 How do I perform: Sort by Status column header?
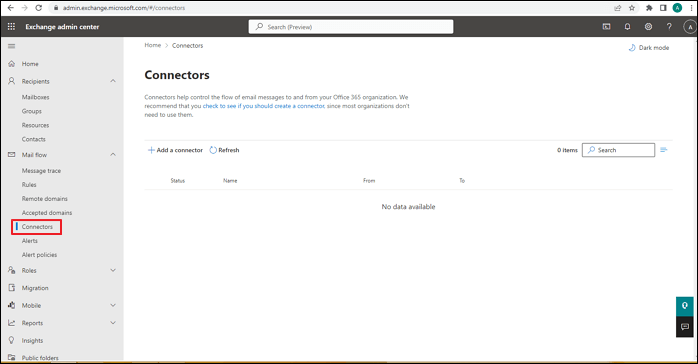pyautogui.click(x=178, y=181)
